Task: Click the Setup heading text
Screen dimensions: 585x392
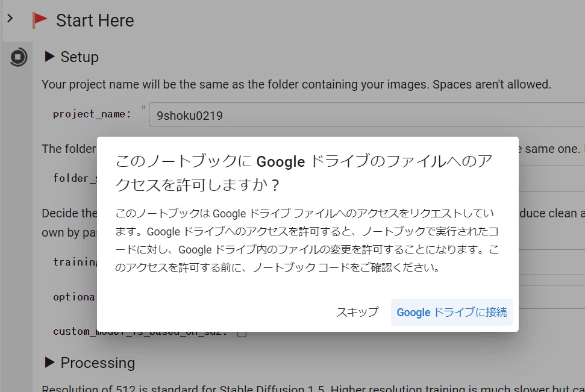Action: tap(80, 57)
